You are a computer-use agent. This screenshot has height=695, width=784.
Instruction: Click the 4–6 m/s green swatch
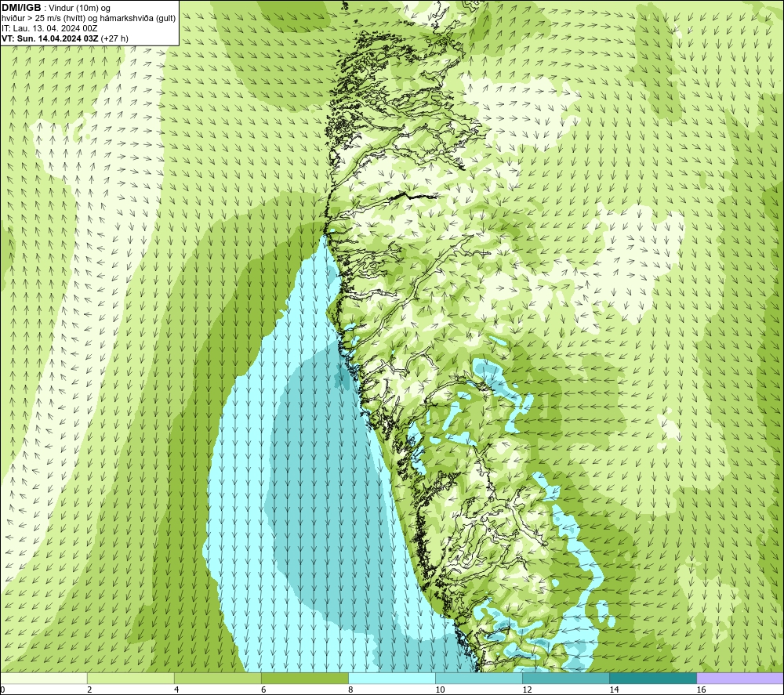pyautogui.click(x=217, y=679)
